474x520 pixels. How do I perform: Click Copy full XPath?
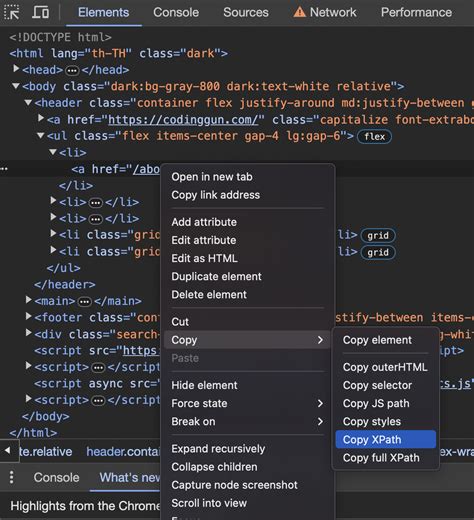point(386,458)
